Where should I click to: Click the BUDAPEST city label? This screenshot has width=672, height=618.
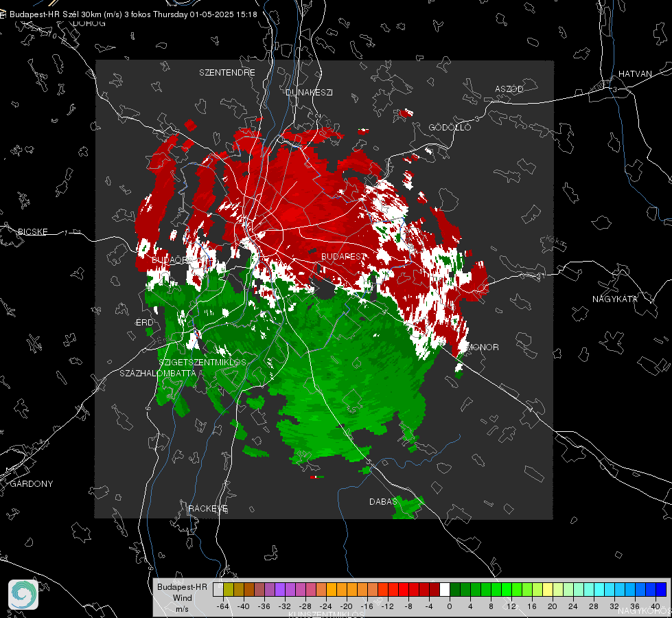click(x=344, y=256)
